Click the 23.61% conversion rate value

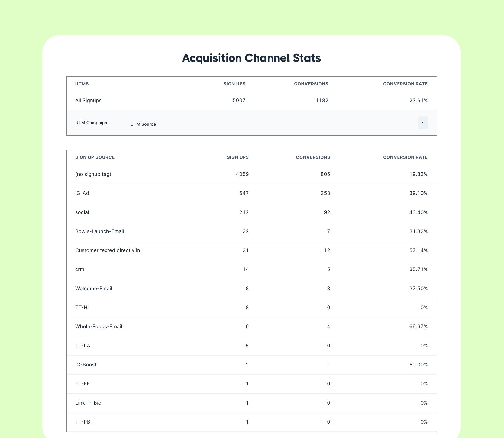(x=418, y=100)
